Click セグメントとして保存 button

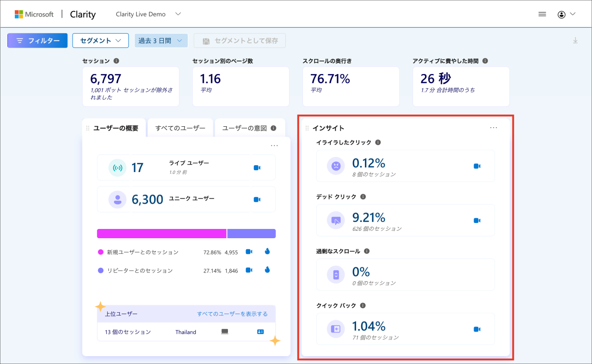[240, 41]
